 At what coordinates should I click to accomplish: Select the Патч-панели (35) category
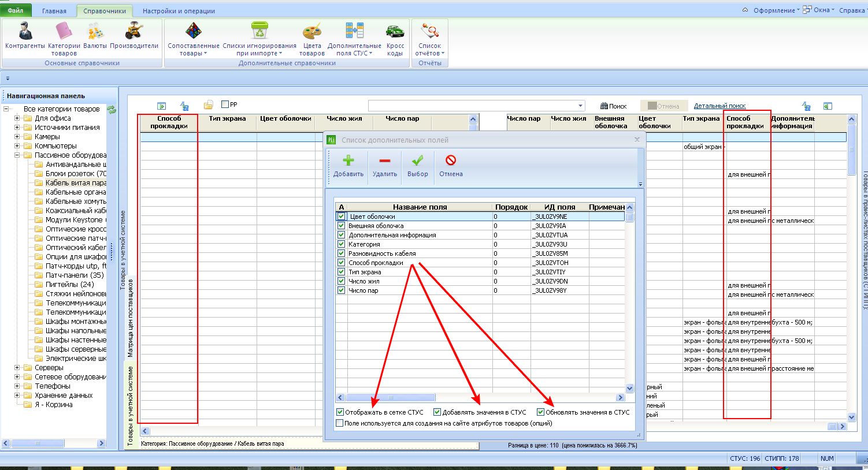pos(75,275)
